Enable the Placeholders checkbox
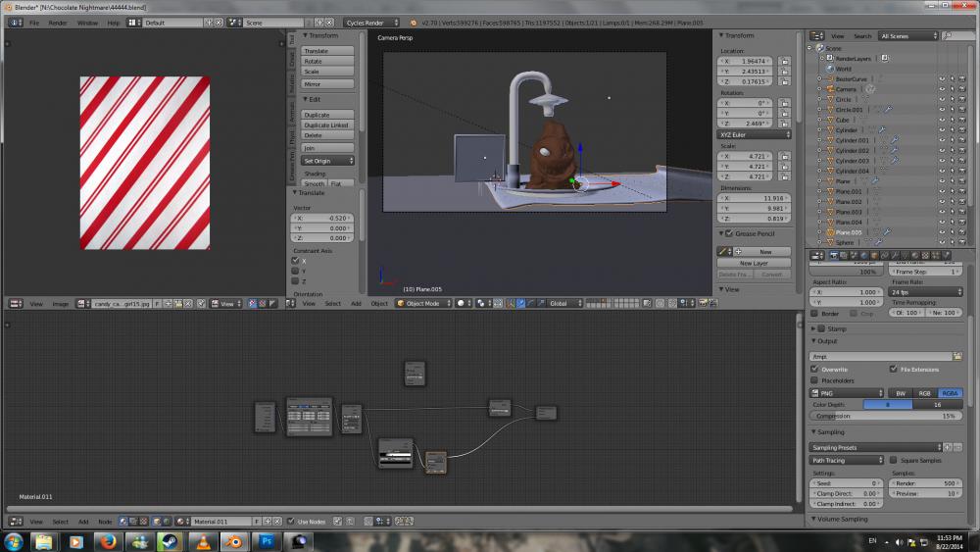This screenshot has width=980, height=552. click(814, 380)
